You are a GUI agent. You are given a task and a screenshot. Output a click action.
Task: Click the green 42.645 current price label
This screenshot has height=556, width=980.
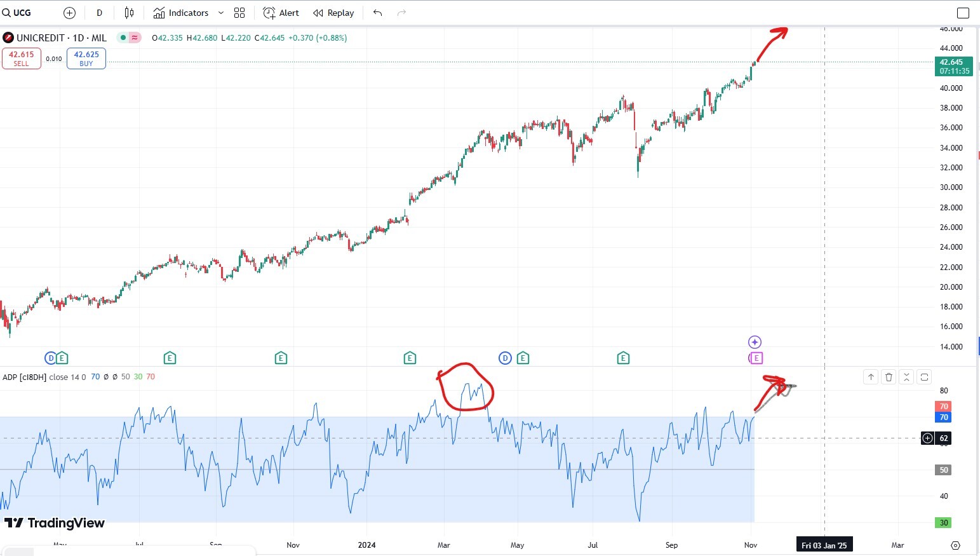point(953,66)
